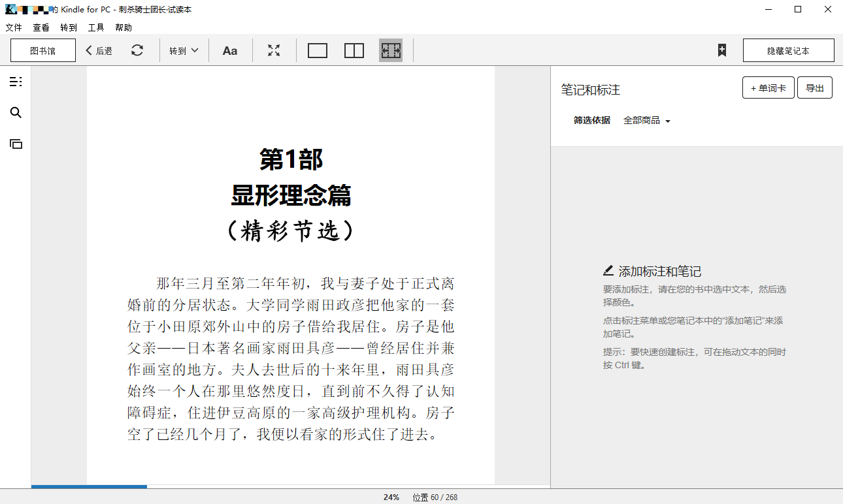Open the search magnifier in the sidebar

coord(16,113)
